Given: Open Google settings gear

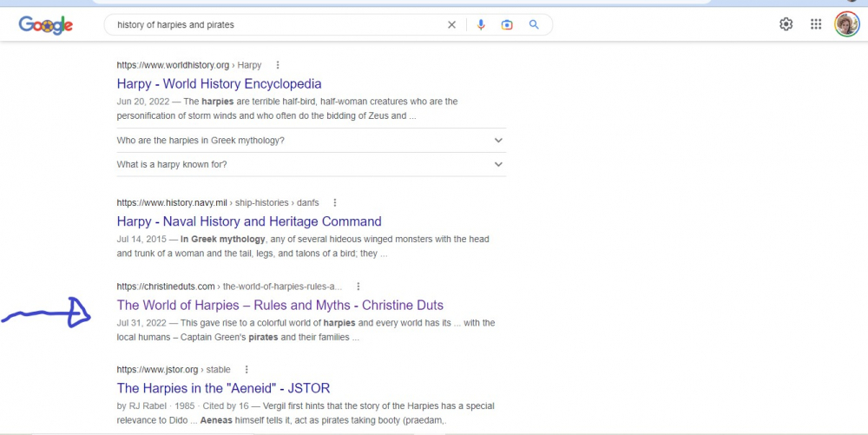Looking at the screenshot, I should (786, 24).
